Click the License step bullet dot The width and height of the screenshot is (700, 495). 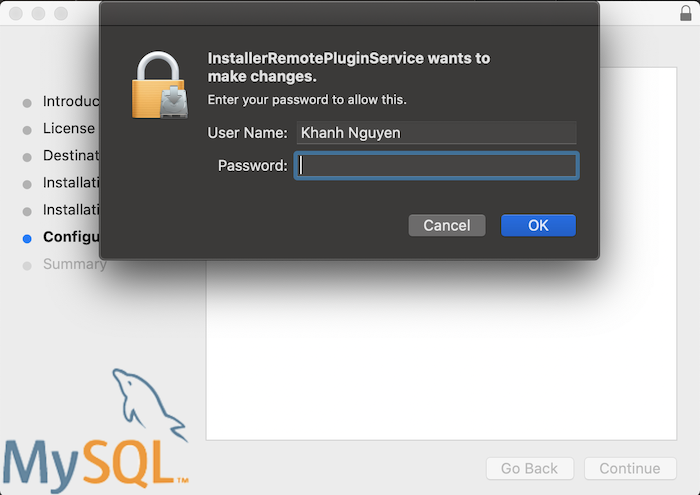(x=27, y=130)
